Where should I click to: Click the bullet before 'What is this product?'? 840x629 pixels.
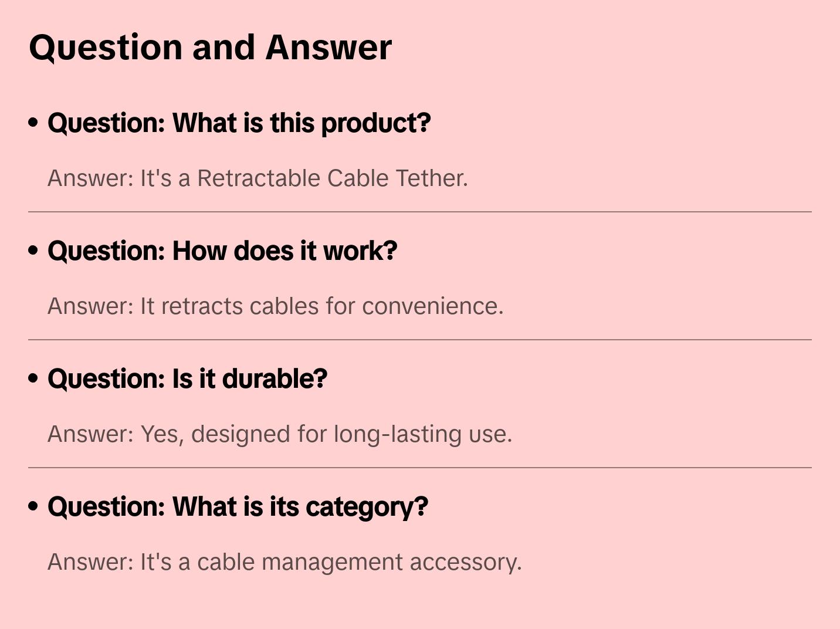click(x=33, y=123)
